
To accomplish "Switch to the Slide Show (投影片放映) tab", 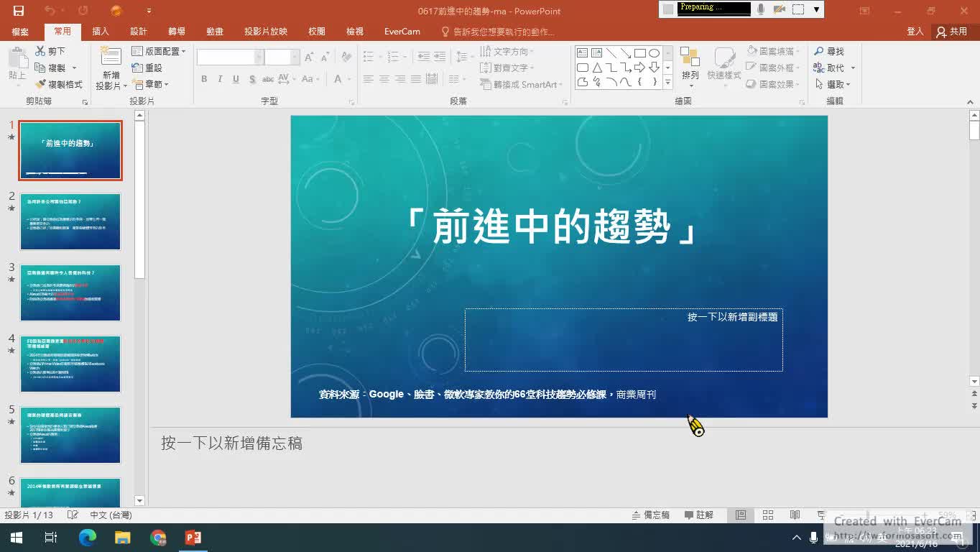I will point(266,32).
